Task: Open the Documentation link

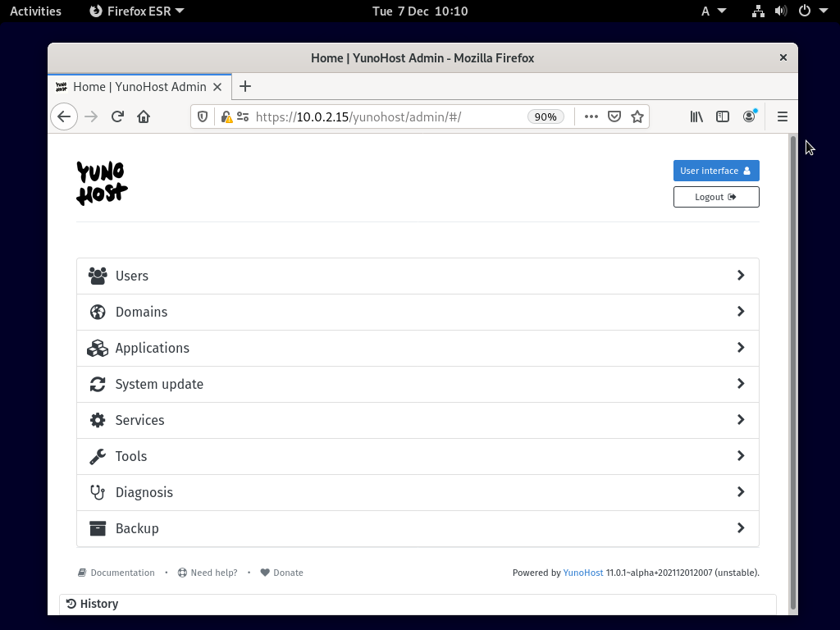Action: click(x=116, y=573)
